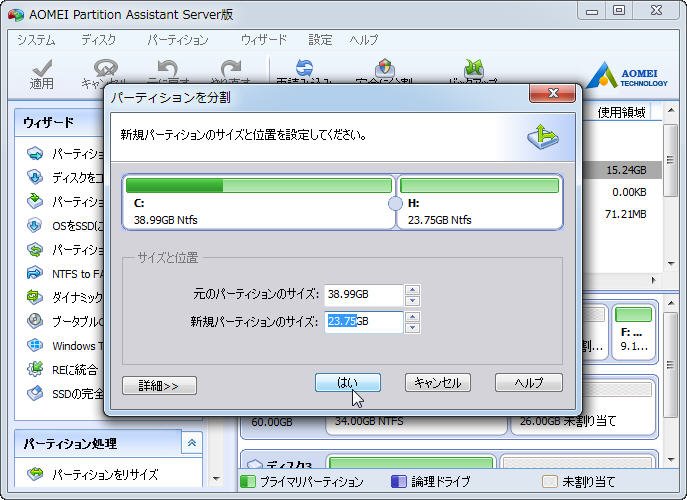Click the reload disk toolbar icon

[303, 68]
